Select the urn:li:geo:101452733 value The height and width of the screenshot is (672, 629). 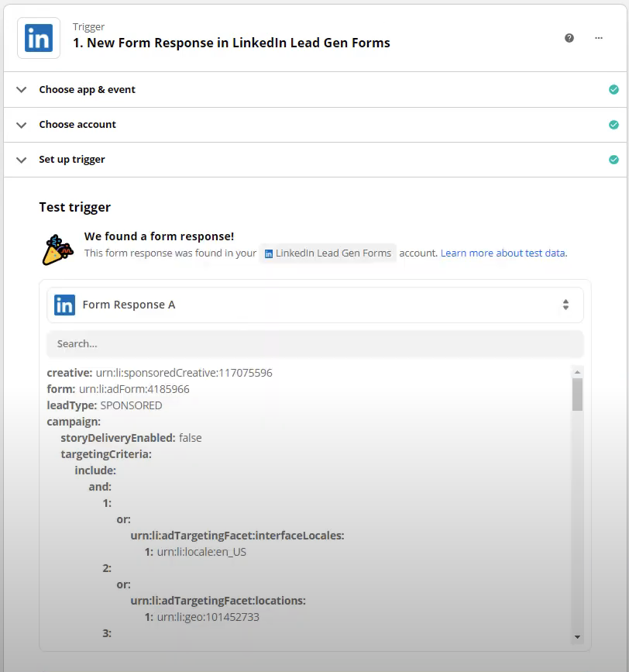[x=208, y=617]
